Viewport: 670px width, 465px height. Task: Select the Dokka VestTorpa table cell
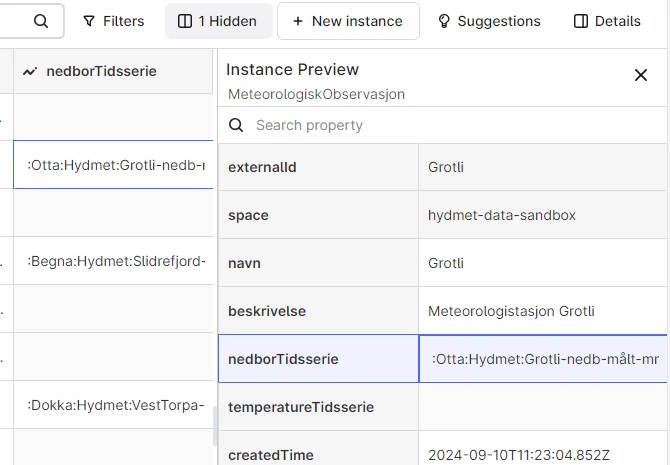pyautogui.click(x=114, y=405)
